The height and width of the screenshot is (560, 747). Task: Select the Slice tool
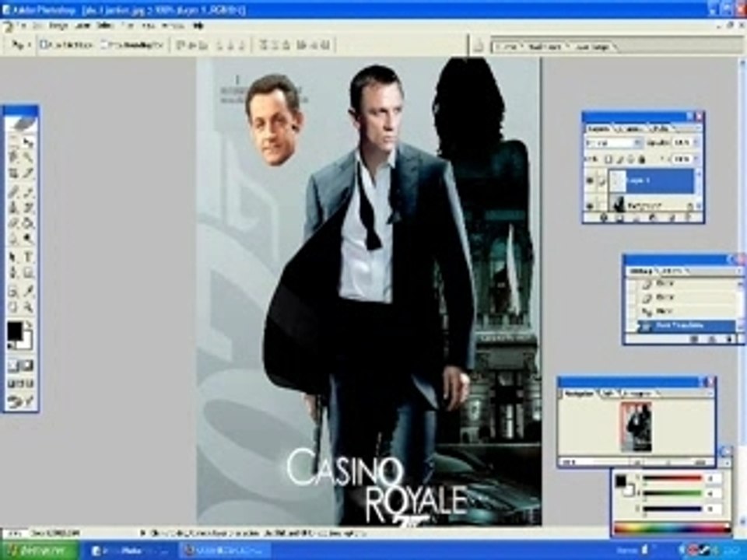[x=28, y=173]
